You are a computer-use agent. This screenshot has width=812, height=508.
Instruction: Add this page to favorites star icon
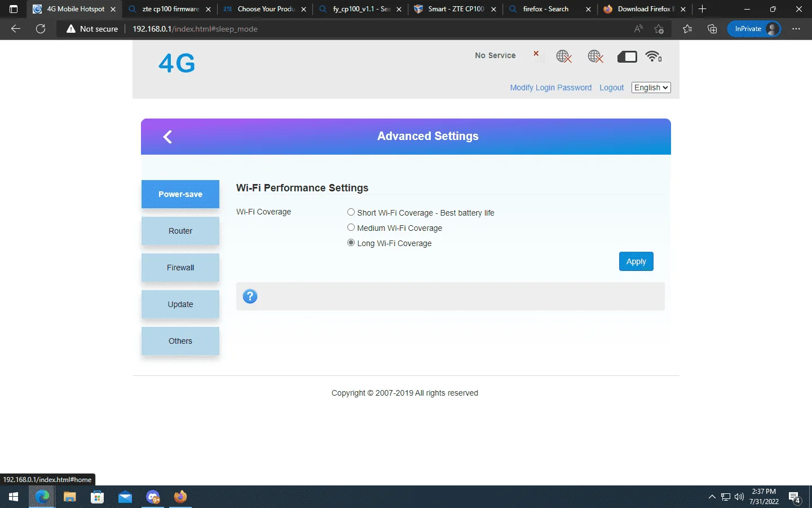tap(659, 29)
